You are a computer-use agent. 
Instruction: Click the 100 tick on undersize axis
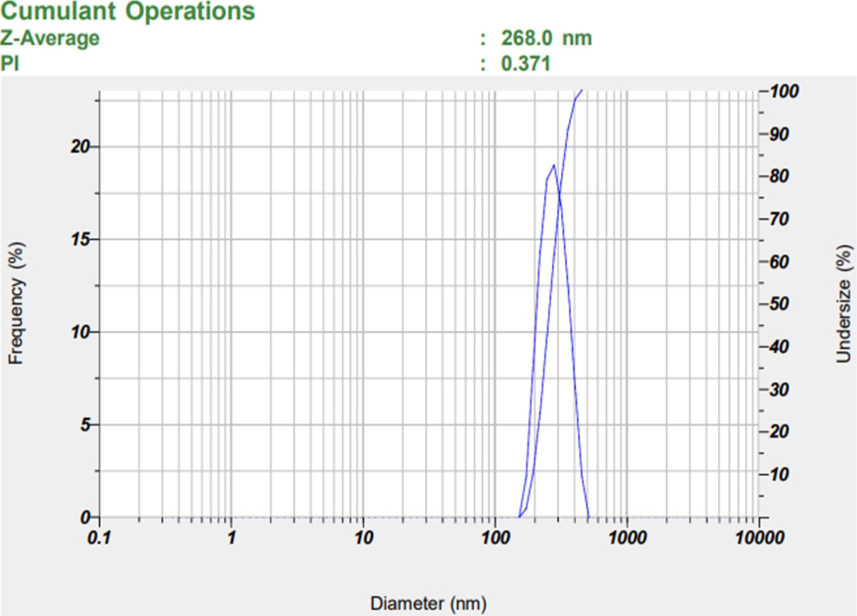pos(783,91)
